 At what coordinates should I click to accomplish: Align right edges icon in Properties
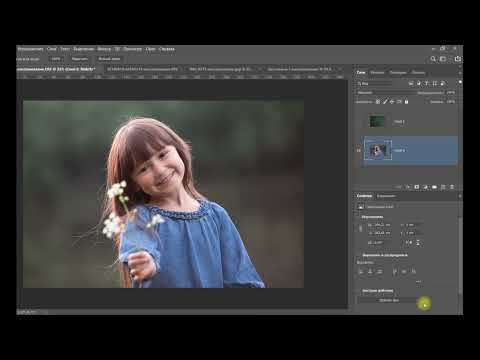tap(380, 272)
